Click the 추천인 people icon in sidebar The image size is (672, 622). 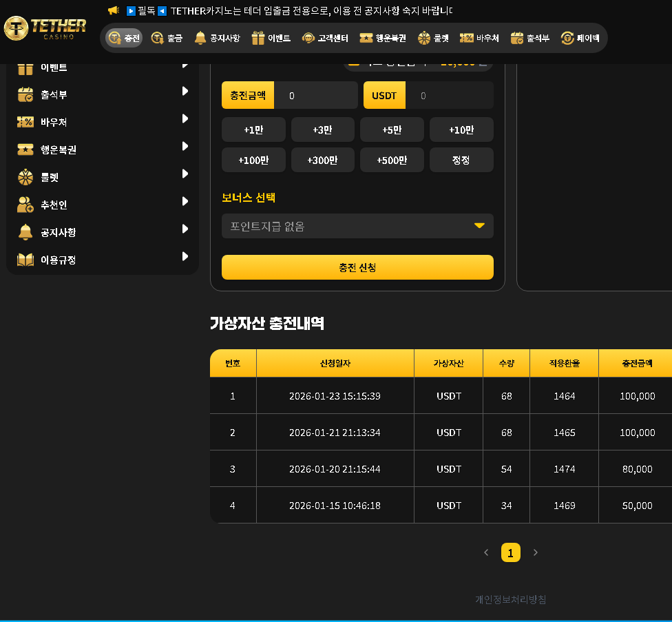pos(25,205)
